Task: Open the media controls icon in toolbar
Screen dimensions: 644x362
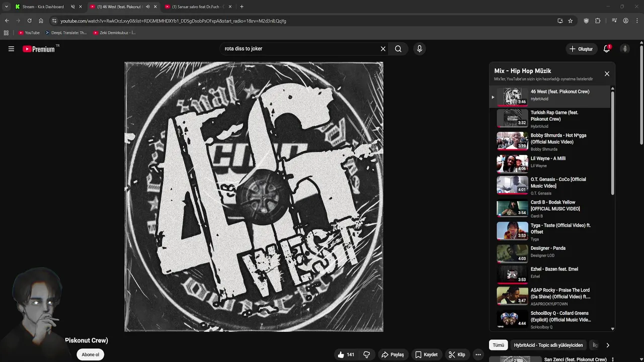Action: pyautogui.click(x=614, y=21)
